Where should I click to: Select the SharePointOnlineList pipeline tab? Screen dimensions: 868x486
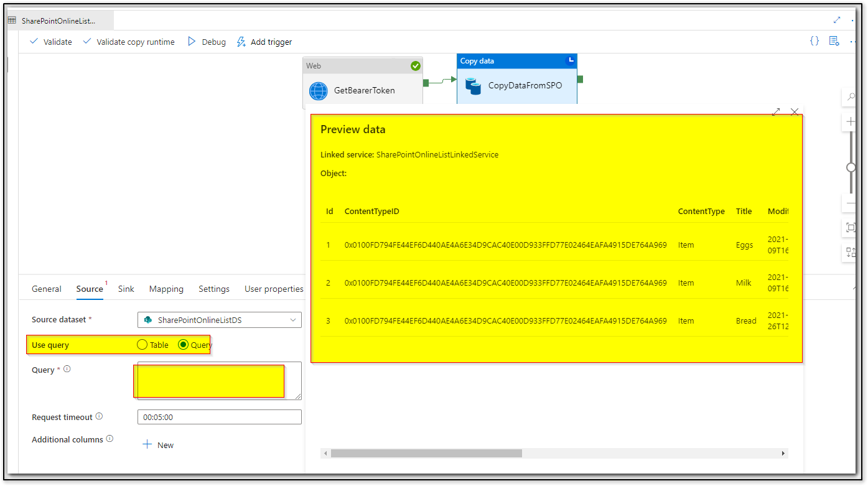59,21
